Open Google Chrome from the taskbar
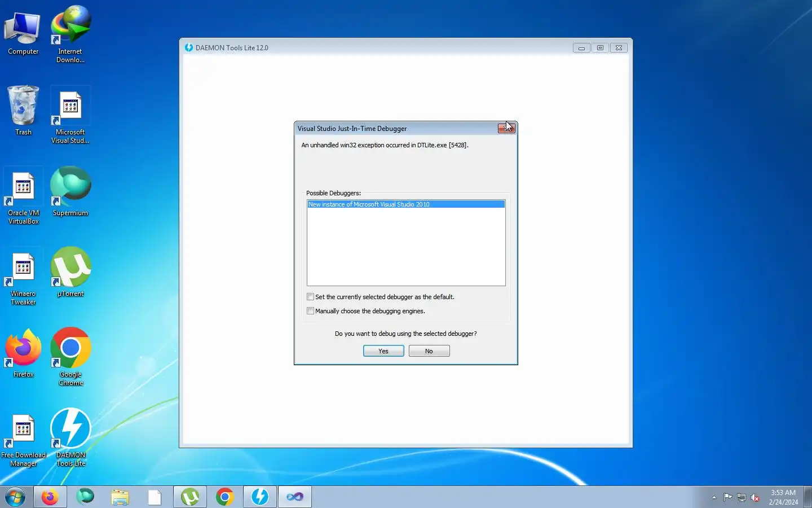Viewport: 812px width, 508px height. [225, 497]
